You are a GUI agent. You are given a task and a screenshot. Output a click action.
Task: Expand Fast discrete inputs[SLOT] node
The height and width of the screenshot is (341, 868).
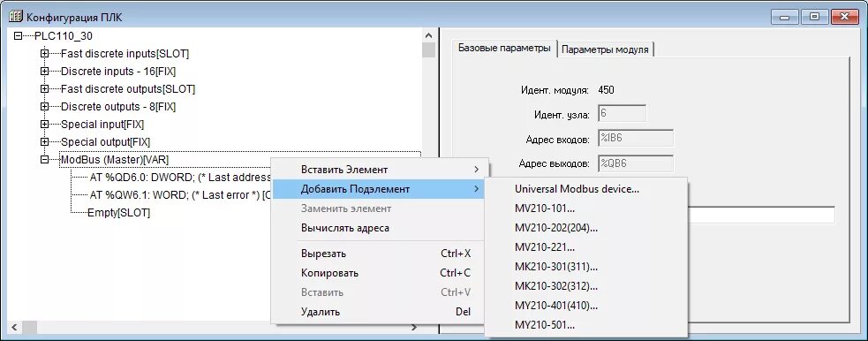pos(44,54)
